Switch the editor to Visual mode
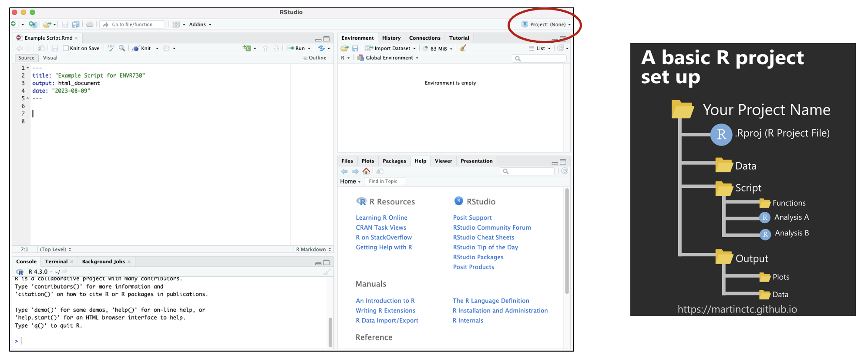Screen dimensions: 868x360 point(50,58)
